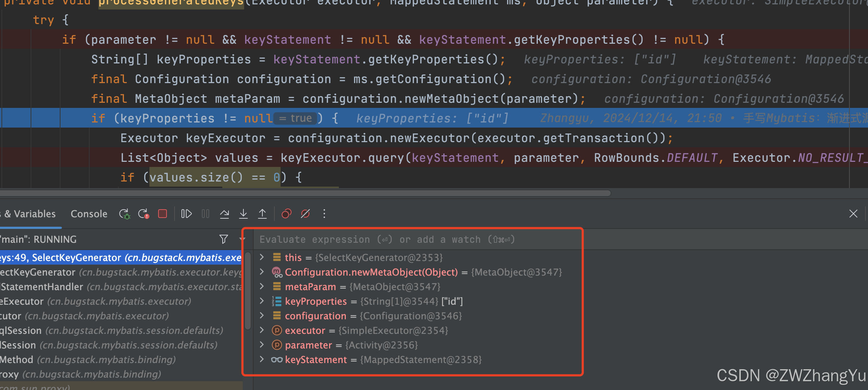Screen dimensions: 868x390
Task: Click the inline '= true' debug hint
Action: pos(296,118)
